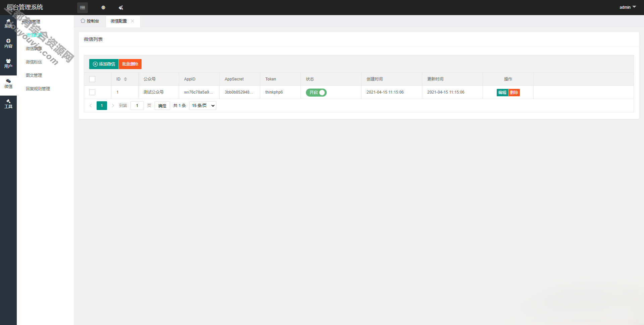Switch to the 控制台 tab
644x325 pixels.
tap(90, 21)
